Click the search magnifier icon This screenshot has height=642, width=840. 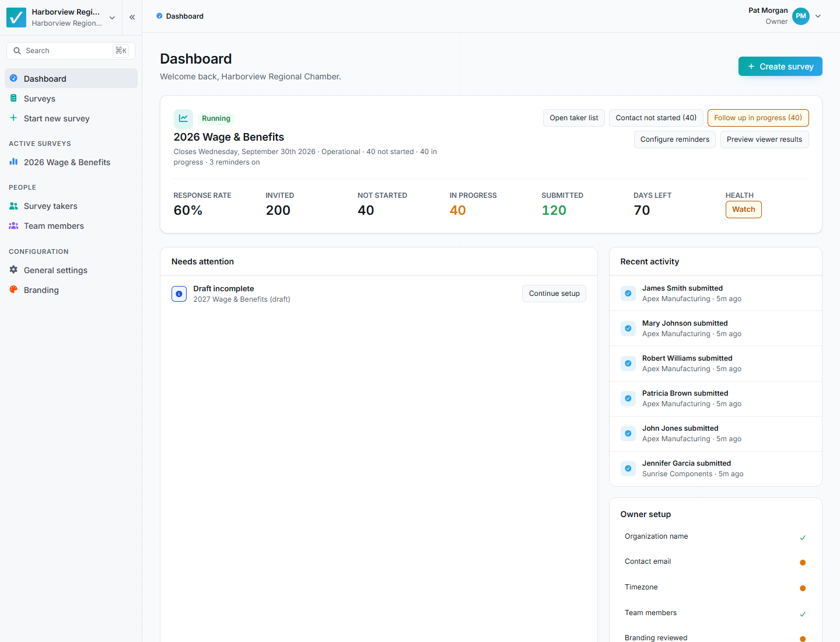click(17, 51)
